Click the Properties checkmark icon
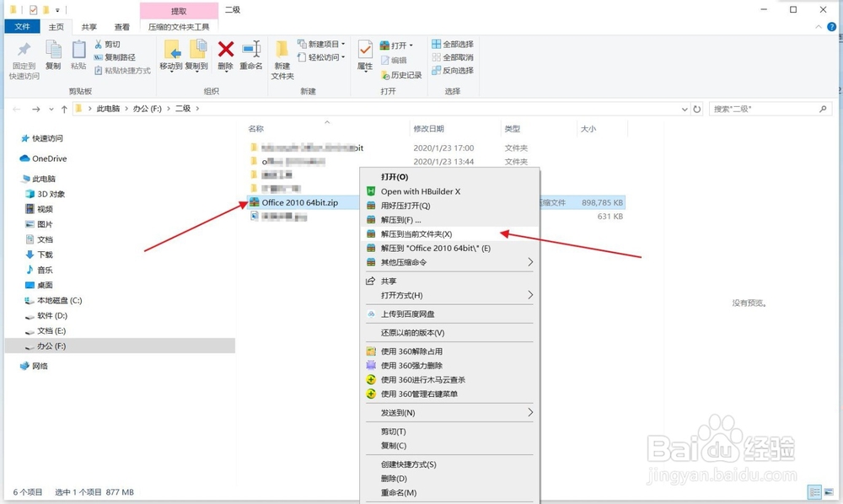This screenshot has height=504, width=843. (x=365, y=50)
